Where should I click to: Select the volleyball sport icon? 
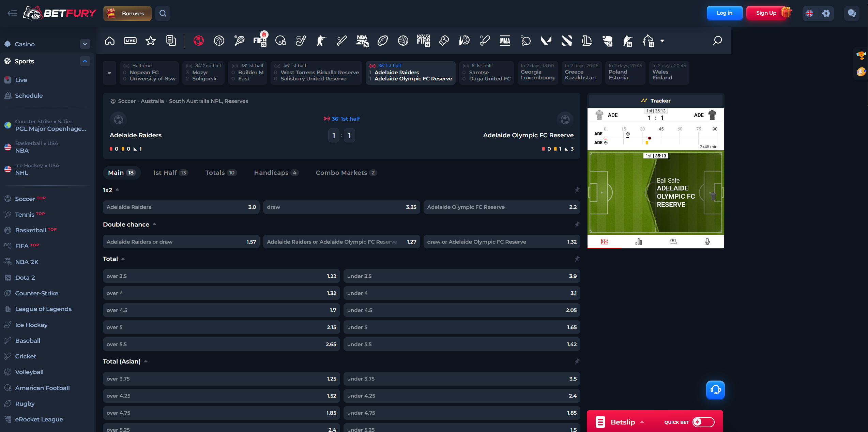[403, 41]
